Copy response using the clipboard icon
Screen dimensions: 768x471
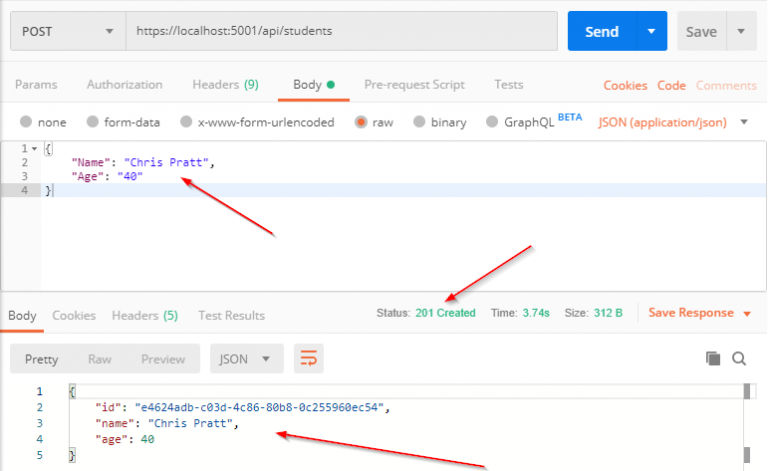(713, 359)
